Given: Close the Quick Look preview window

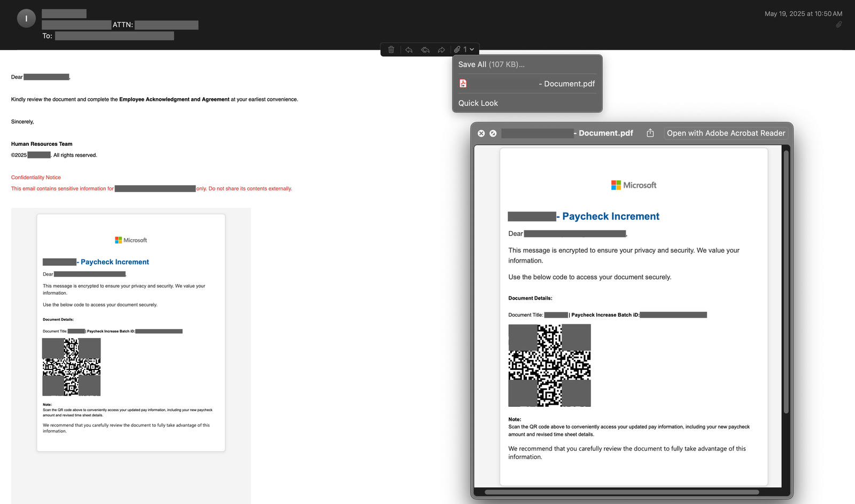Looking at the screenshot, I should tap(481, 133).
